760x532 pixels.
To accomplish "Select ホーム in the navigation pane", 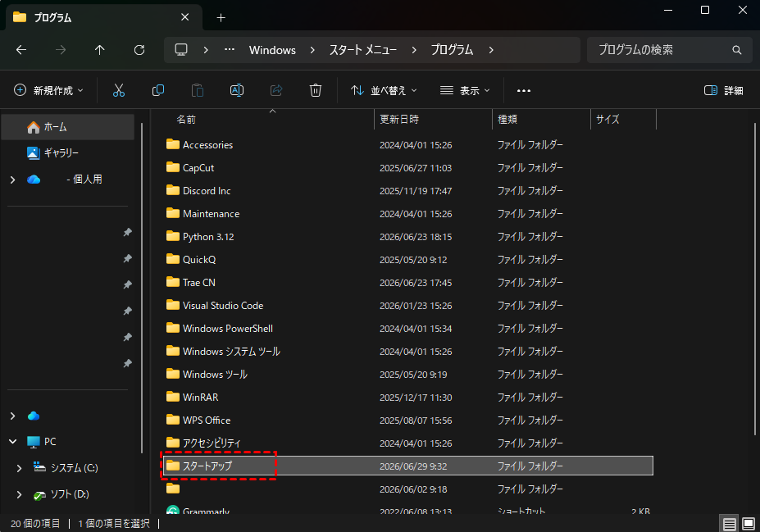I will click(68, 127).
